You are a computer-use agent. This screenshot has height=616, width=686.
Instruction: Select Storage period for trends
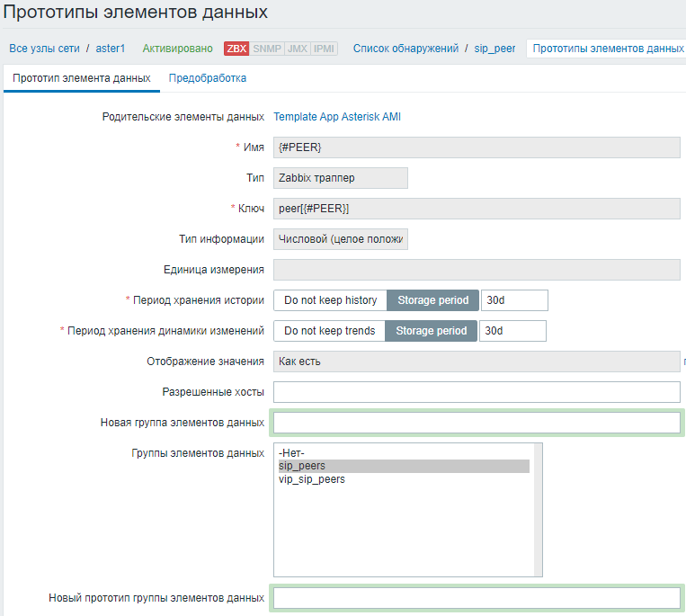(432, 331)
